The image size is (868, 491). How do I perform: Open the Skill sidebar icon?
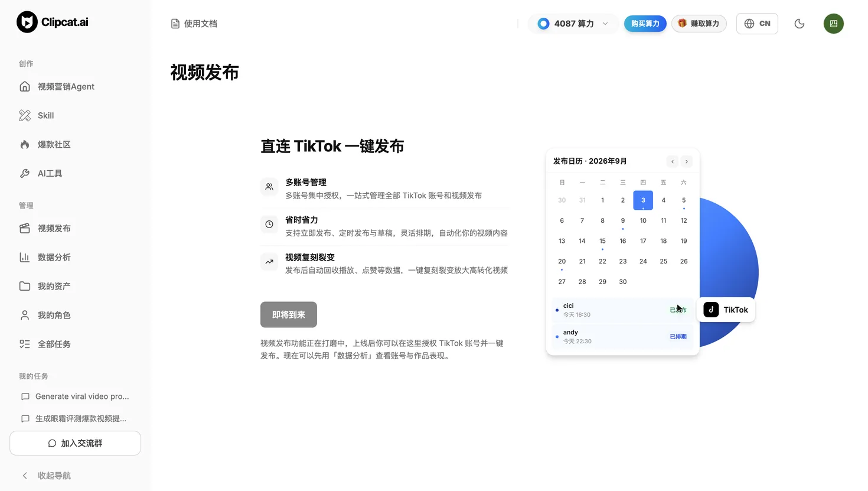pyautogui.click(x=25, y=115)
